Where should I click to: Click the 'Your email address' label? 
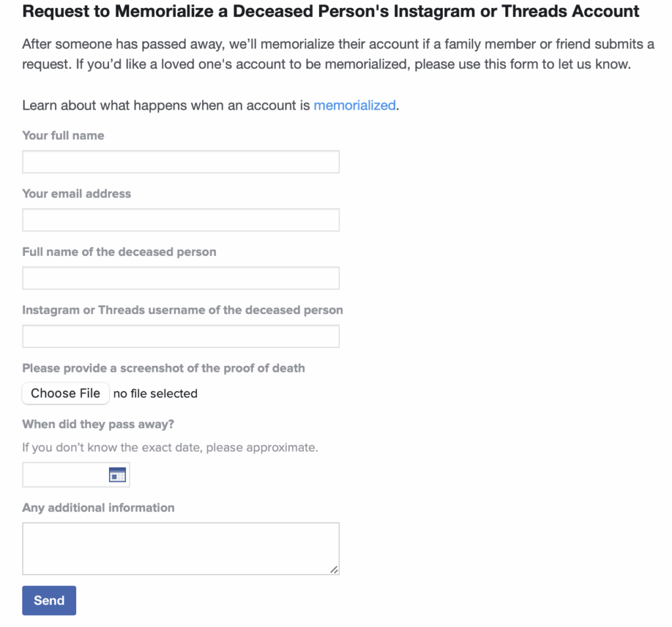point(77,193)
